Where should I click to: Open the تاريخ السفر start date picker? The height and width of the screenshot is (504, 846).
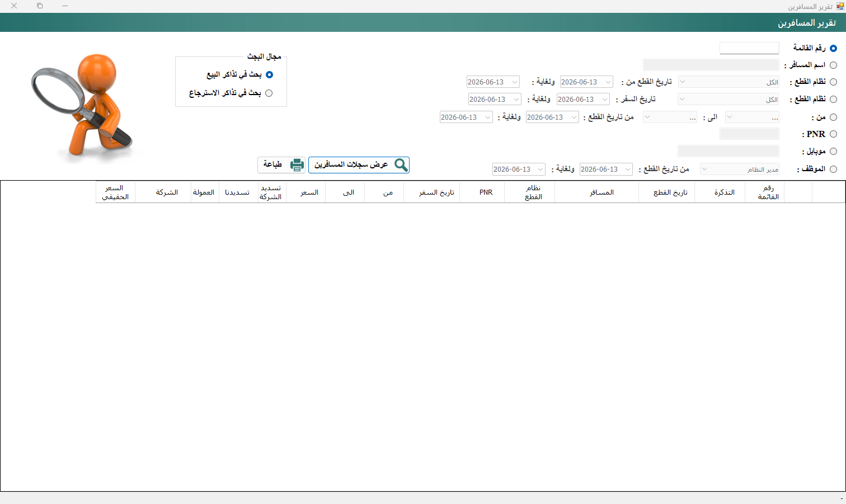583,99
